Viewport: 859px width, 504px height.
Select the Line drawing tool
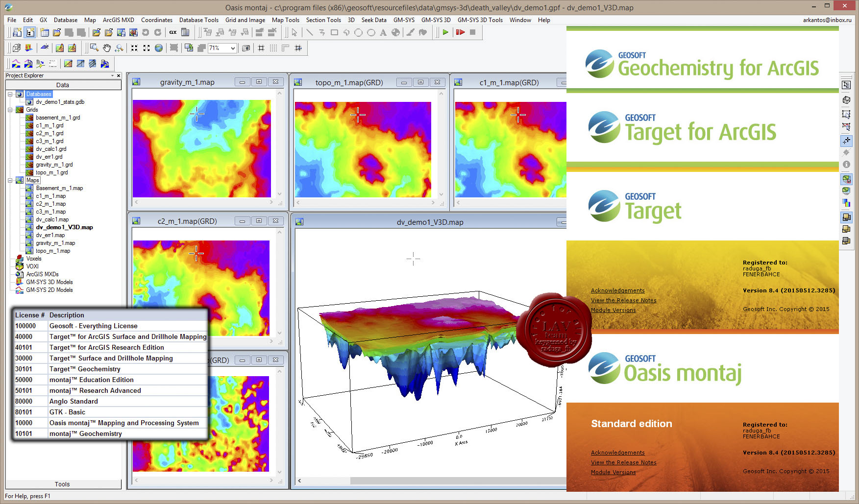click(309, 32)
